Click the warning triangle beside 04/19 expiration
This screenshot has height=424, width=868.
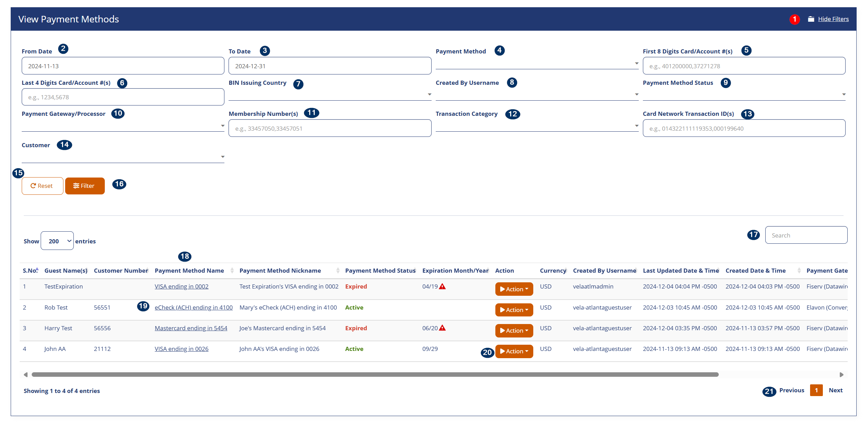(443, 286)
